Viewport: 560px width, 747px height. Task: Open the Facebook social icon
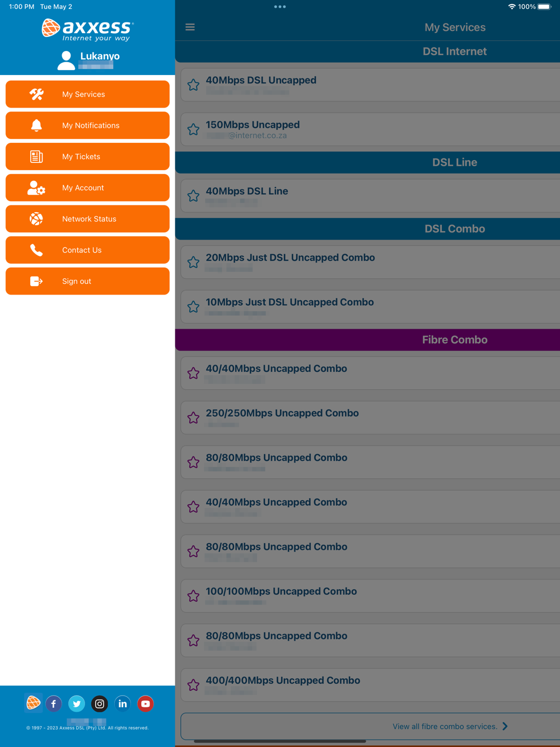click(54, 704)
